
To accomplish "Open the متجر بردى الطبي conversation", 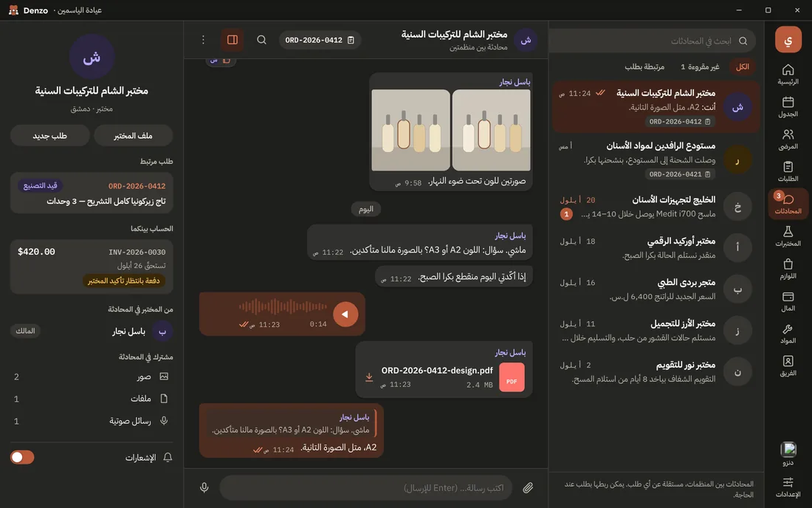I will (656, 289).
